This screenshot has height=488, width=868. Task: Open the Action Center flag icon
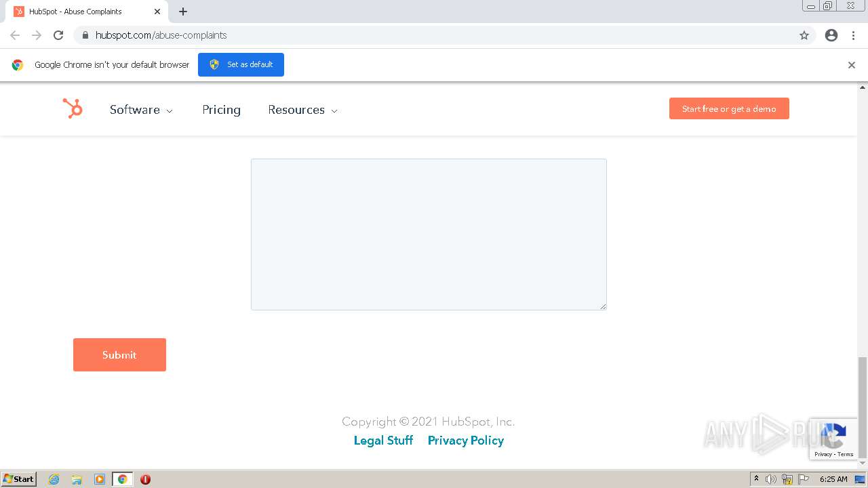[x=804, y=479]
